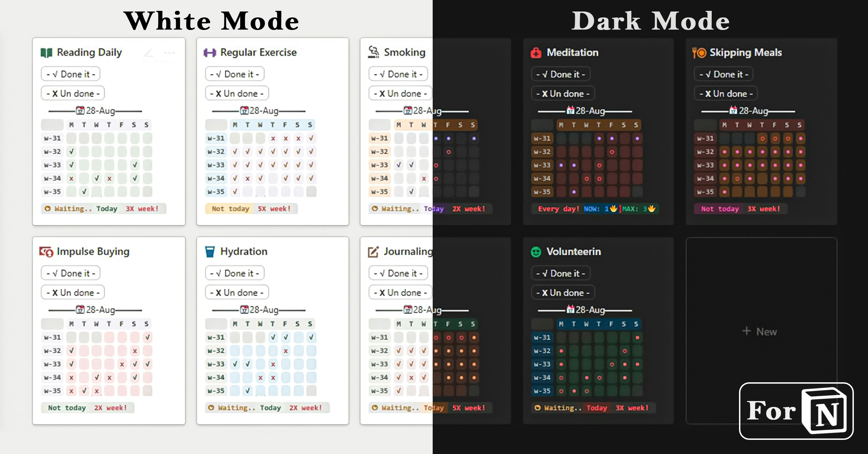The image size is (868, 454).
Task: Mark Skipping Meals as Done it
Action: (724, 74)
